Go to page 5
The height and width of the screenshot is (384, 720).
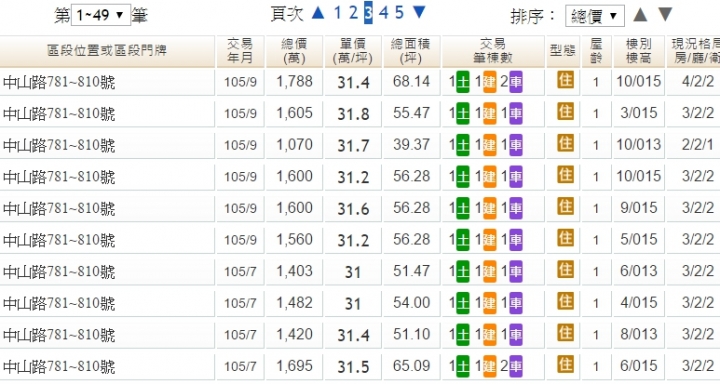399,13
